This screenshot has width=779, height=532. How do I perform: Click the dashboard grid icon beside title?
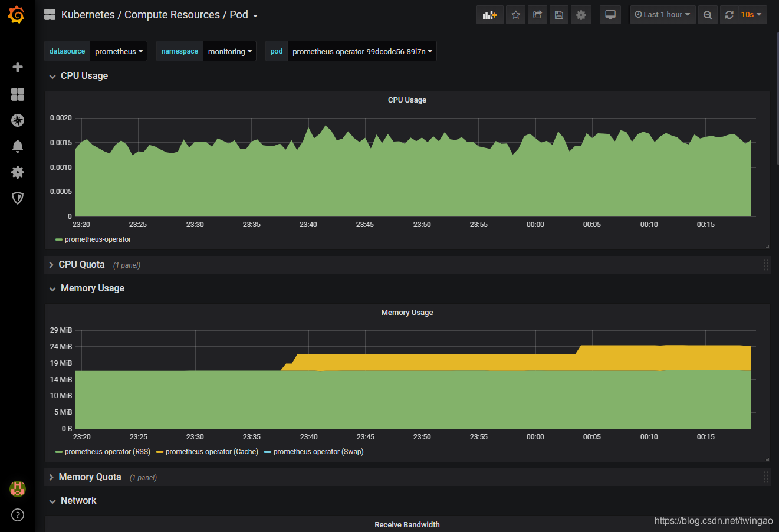tap(50, 15)
